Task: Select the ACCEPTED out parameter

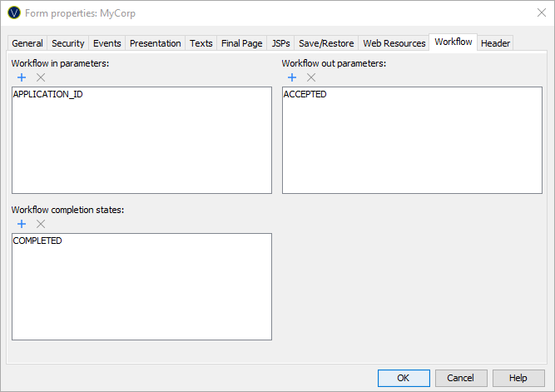Action: 305,94
